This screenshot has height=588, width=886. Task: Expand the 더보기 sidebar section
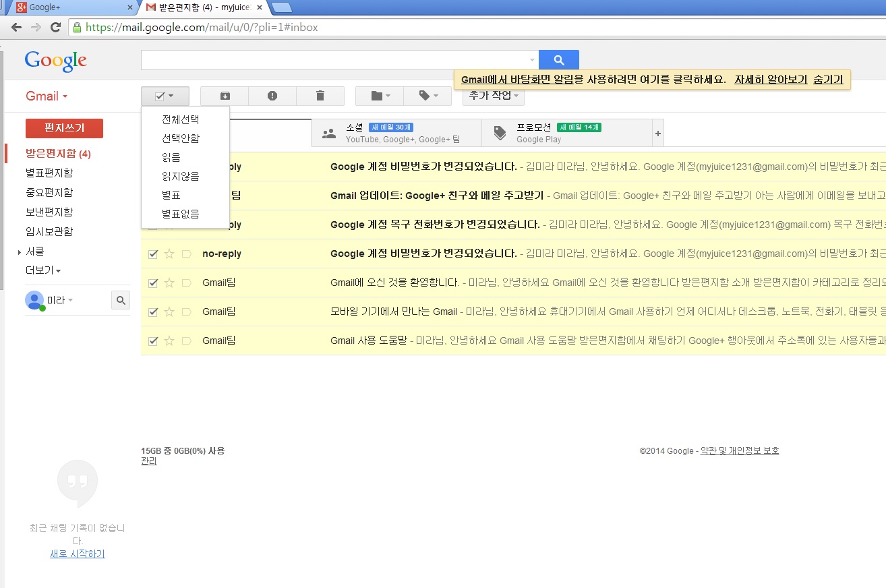[x=43, y=270]
